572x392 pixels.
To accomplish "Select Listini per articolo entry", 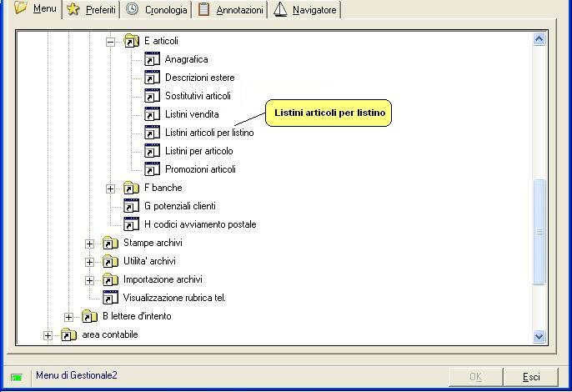I will [x=198, y=151].
